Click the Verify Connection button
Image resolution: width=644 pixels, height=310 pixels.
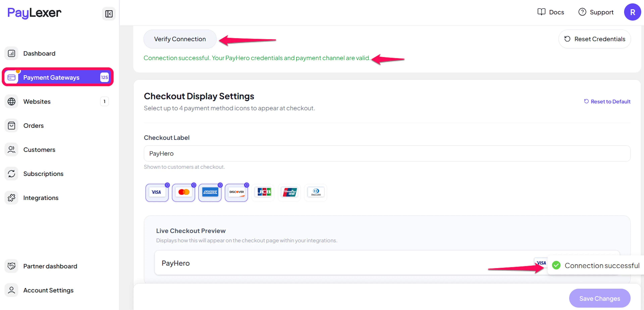click(180, 39)
